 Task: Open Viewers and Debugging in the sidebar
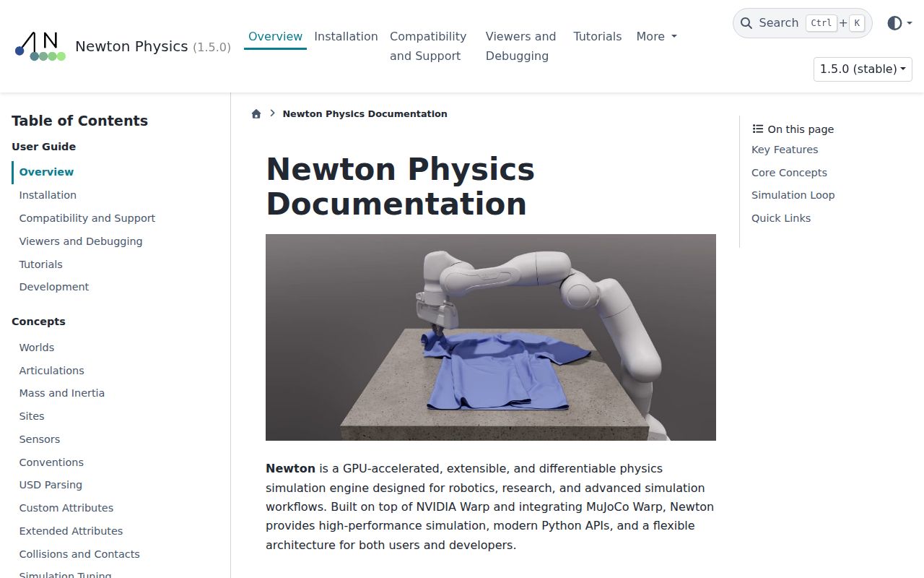point(81,241)
